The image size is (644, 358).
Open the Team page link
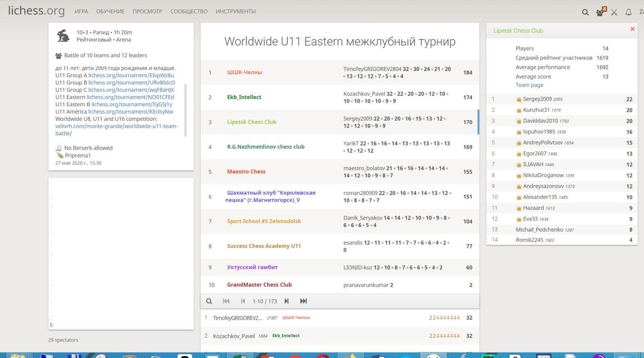(529, 85)
